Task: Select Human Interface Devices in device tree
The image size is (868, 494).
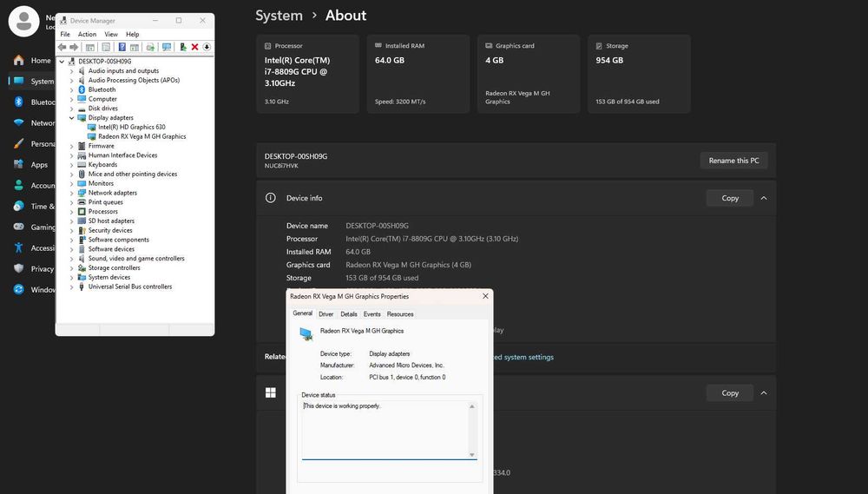Action: pyautogui.click(x=122, y=155)
